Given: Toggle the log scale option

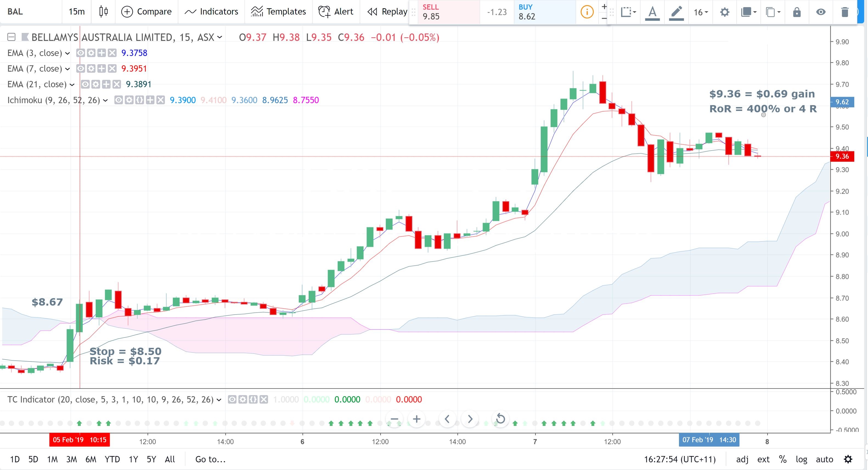Looking at the screenshot, I should [x=801, y=460].
